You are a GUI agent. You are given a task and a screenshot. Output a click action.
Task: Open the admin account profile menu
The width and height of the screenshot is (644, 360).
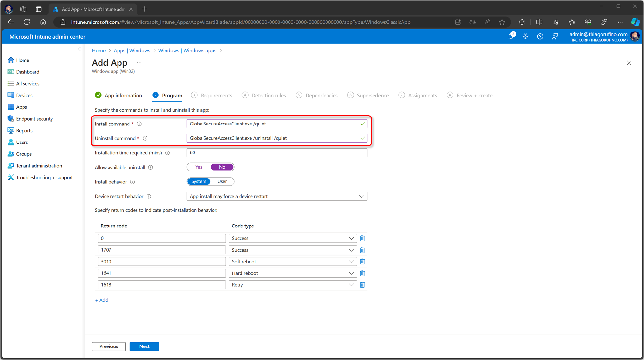(604, 37)
